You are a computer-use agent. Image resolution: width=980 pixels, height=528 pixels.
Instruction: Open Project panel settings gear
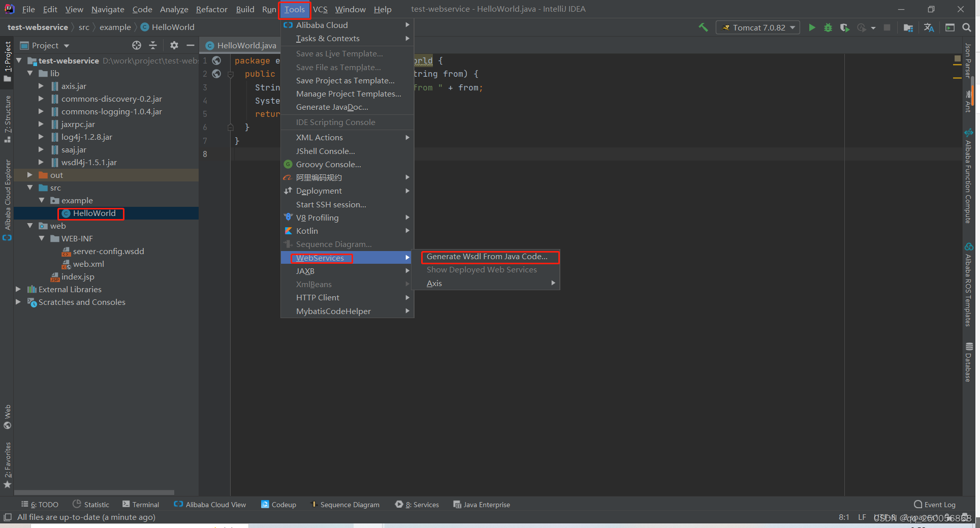[x=174, y=45]
